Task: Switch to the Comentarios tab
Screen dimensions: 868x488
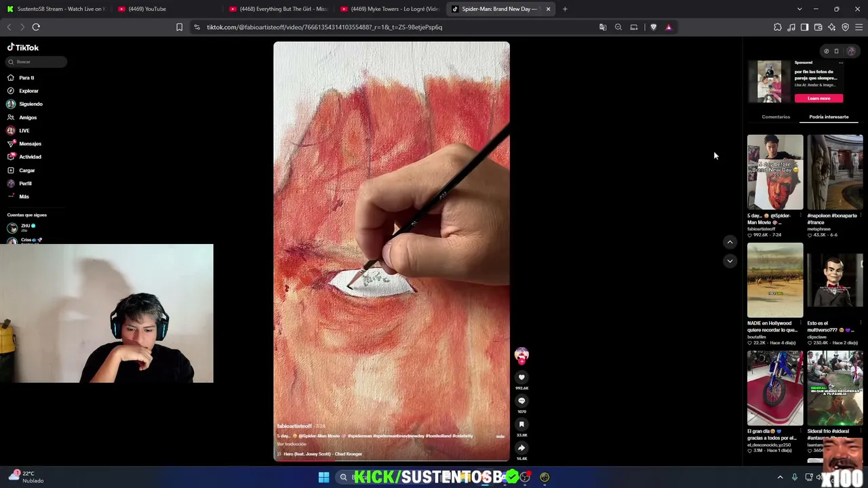Action: tap(776, 117)
